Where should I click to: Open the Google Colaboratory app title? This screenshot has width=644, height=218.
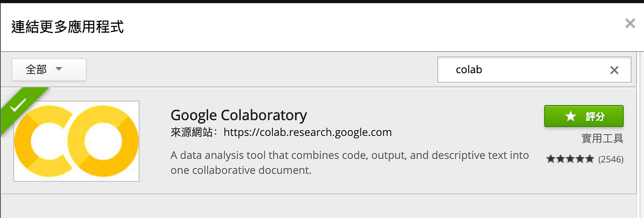238,115
